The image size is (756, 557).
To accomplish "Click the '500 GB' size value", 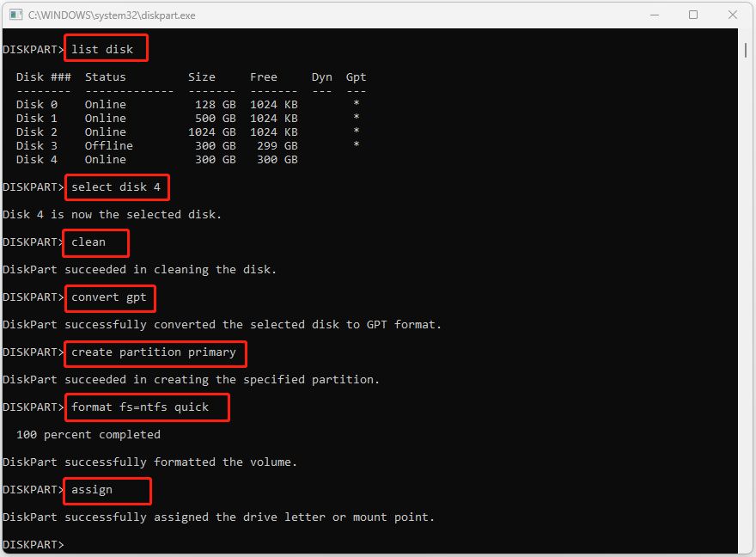I will coord(216,118).
